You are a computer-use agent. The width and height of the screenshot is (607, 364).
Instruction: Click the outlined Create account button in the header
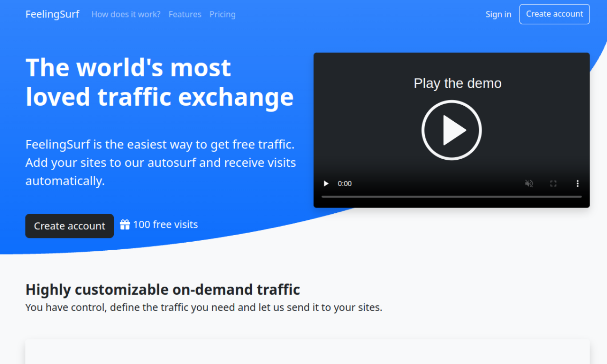coord(554,14)
